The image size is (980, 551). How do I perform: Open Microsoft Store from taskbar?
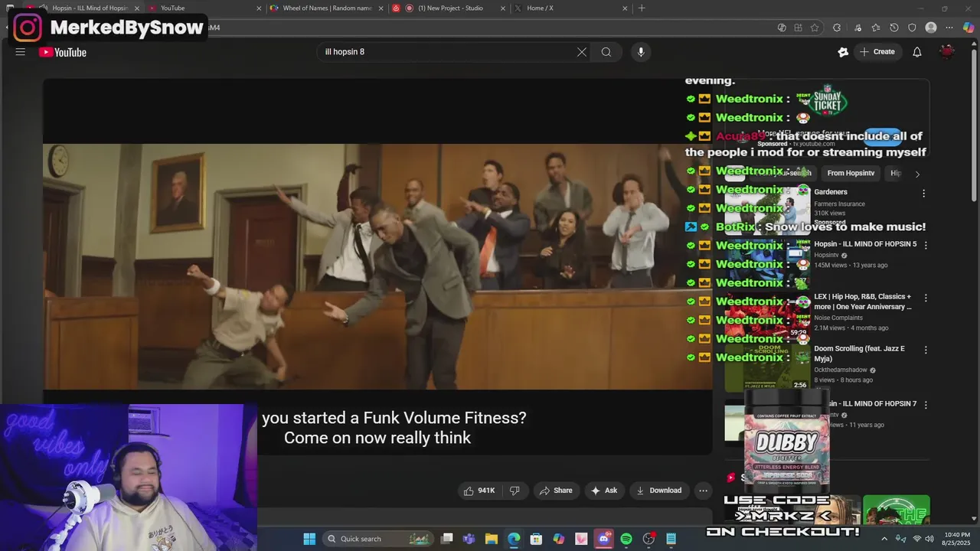click(536, 539)
